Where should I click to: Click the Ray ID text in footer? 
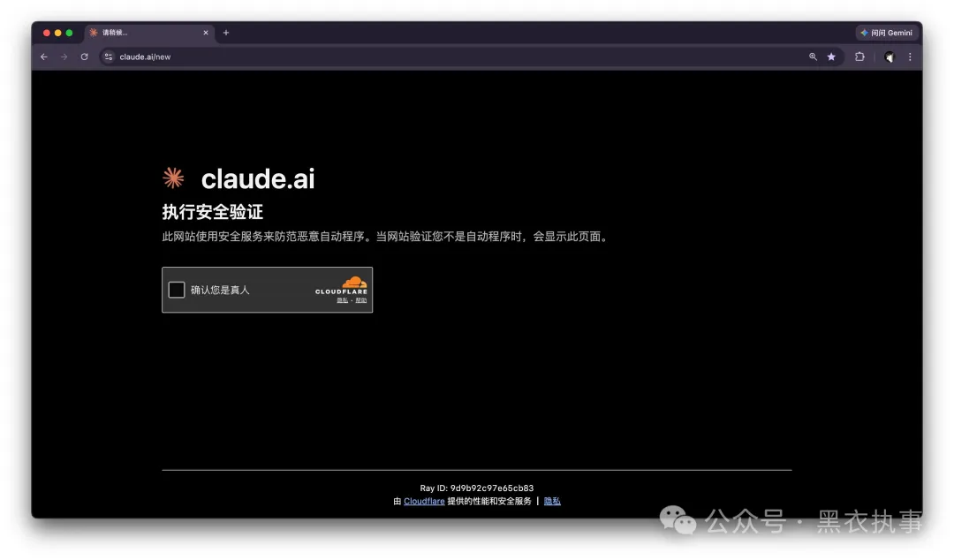pyautogui.click(x=476, y=488)
